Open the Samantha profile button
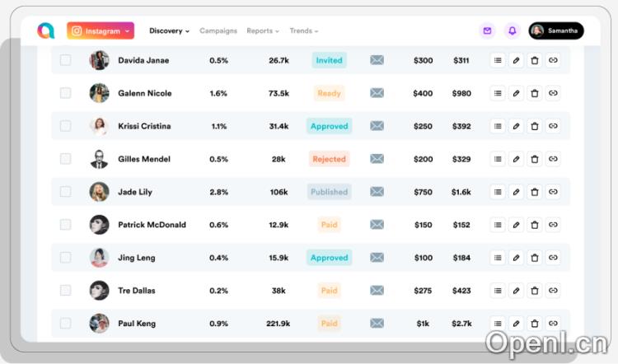The image size is (618, 364). 556,30
